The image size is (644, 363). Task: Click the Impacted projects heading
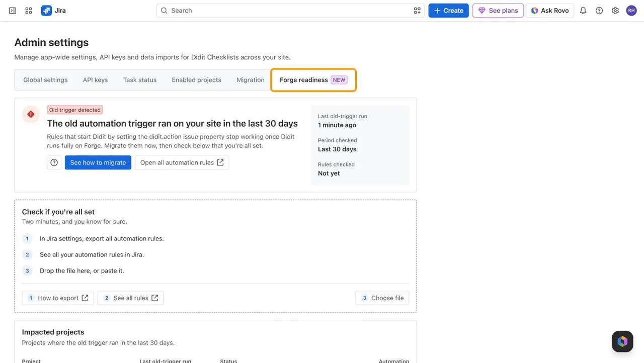coord(53,332)
